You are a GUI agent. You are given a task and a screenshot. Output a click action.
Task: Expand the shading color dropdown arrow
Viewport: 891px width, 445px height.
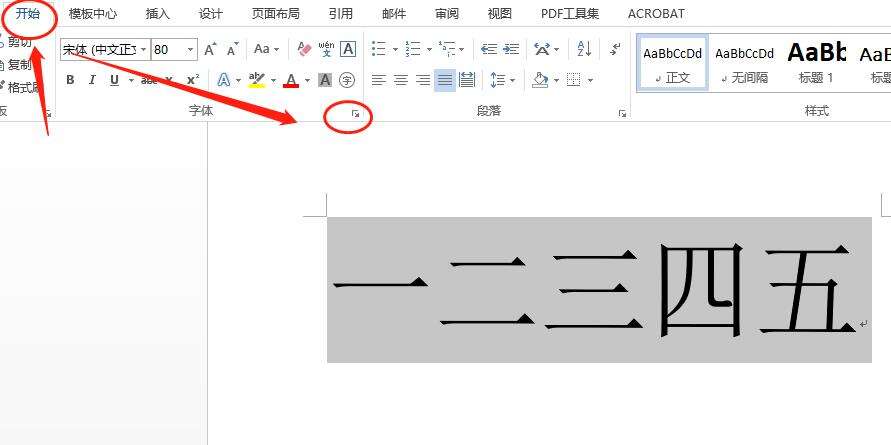click(x=556, y=80)
